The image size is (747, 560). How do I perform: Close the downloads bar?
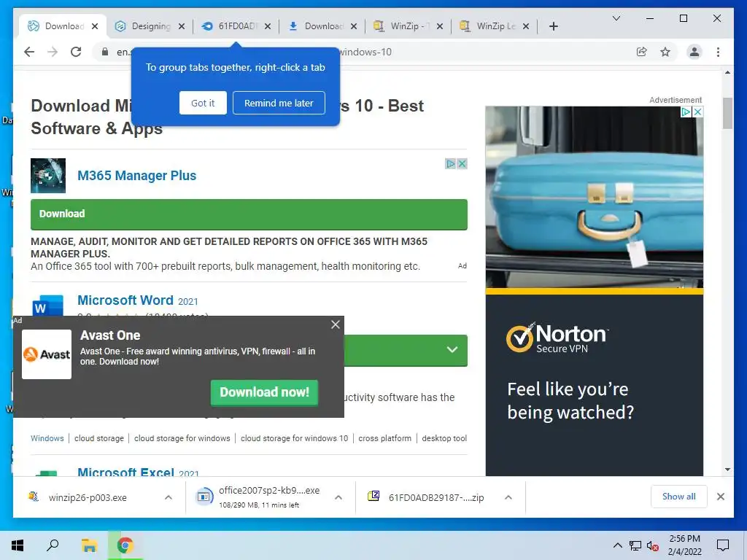point(721,497)
